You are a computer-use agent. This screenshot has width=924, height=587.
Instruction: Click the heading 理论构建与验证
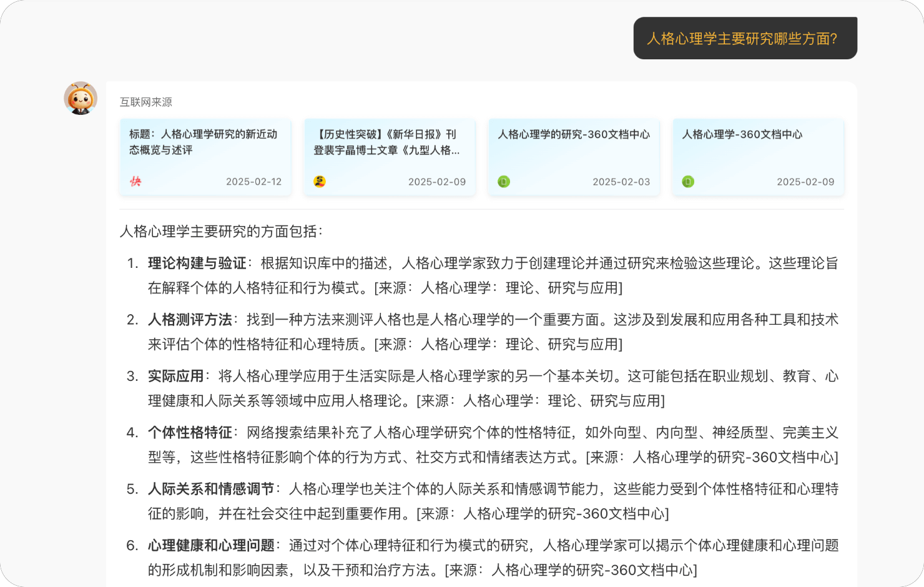click(x=197, y=264)
